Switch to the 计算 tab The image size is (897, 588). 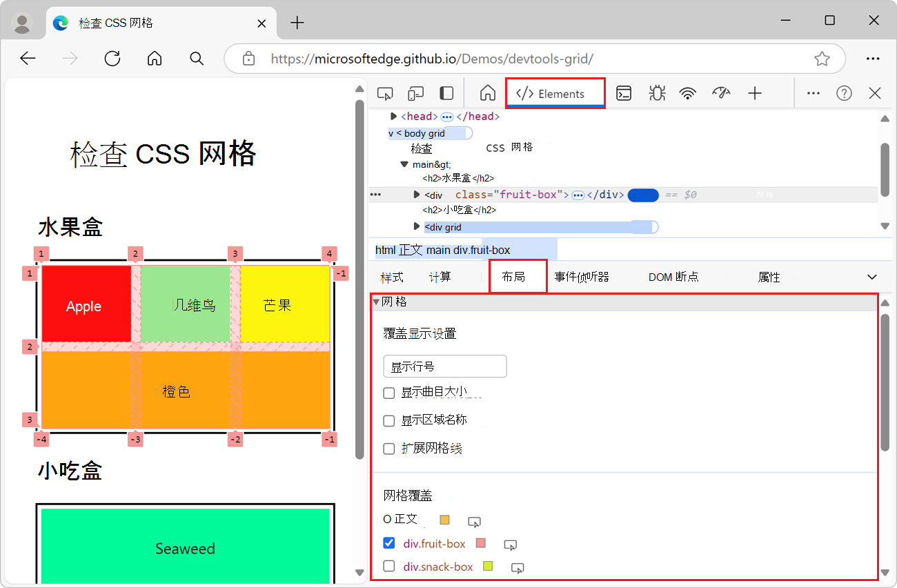point(440,277)
